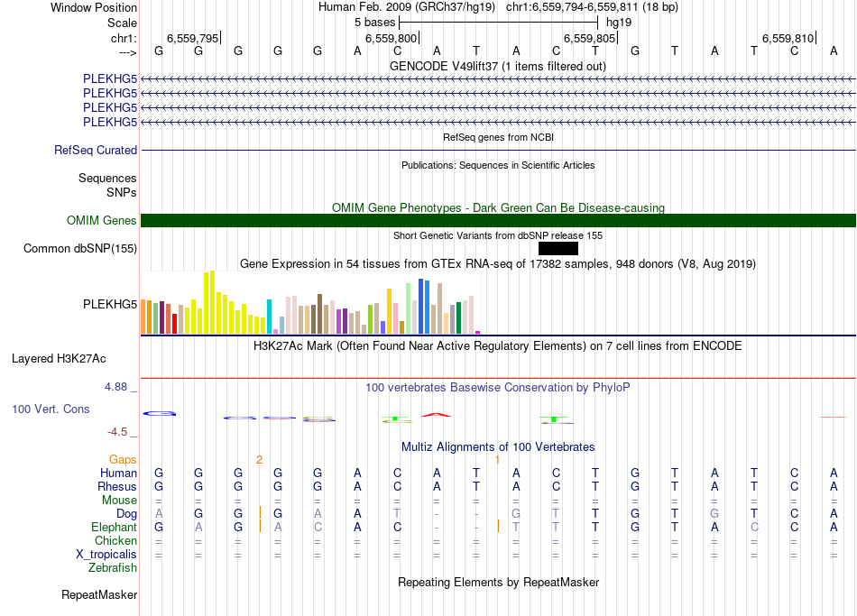Open the GENCODE V49lift37 track title
The image size is (857, 616).
click(x=498, y=66)
